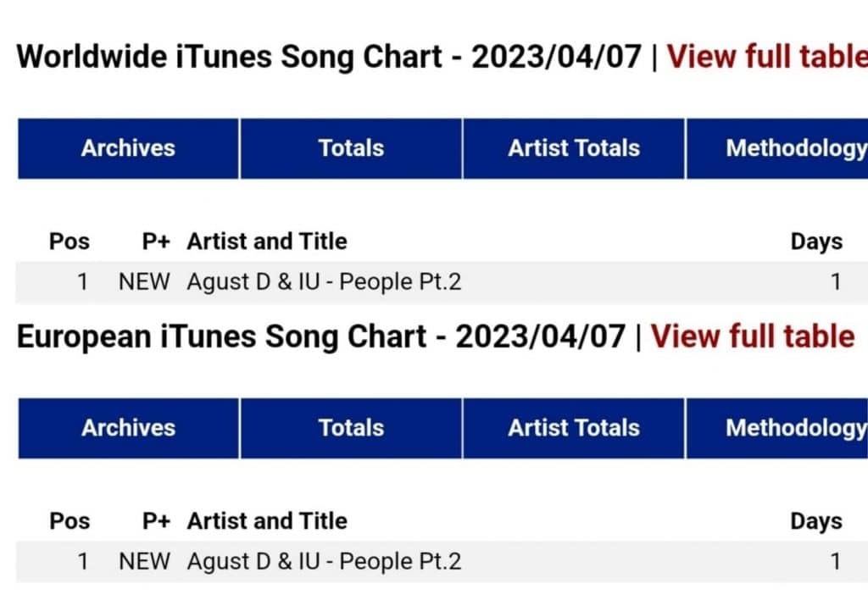Click Pos column header in Worldwide table
868x600 pixels.
[70, 242]
